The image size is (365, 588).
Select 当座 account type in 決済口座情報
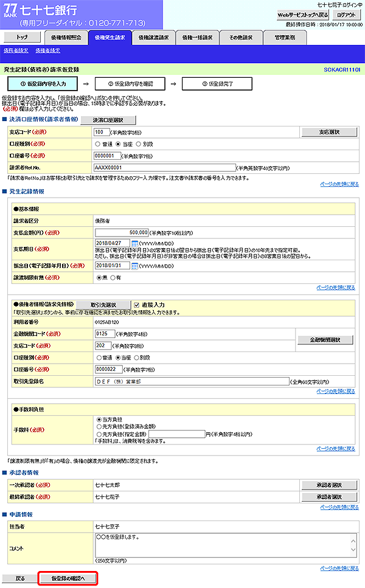pyautogui.click(x=118, y=144)
